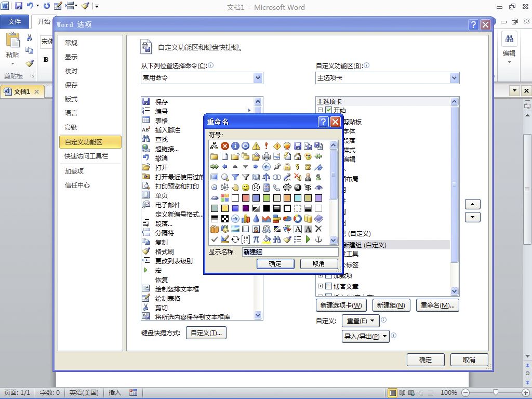Viewport: 532px width, 399px height.
Task: Check the 博客文章 checkbox
Action: (328, 286)
